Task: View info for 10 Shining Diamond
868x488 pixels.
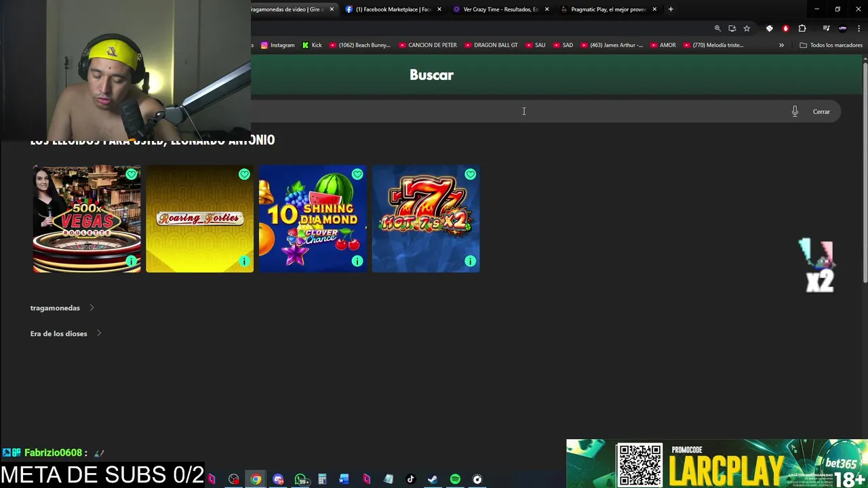Action: pos(357,261)
